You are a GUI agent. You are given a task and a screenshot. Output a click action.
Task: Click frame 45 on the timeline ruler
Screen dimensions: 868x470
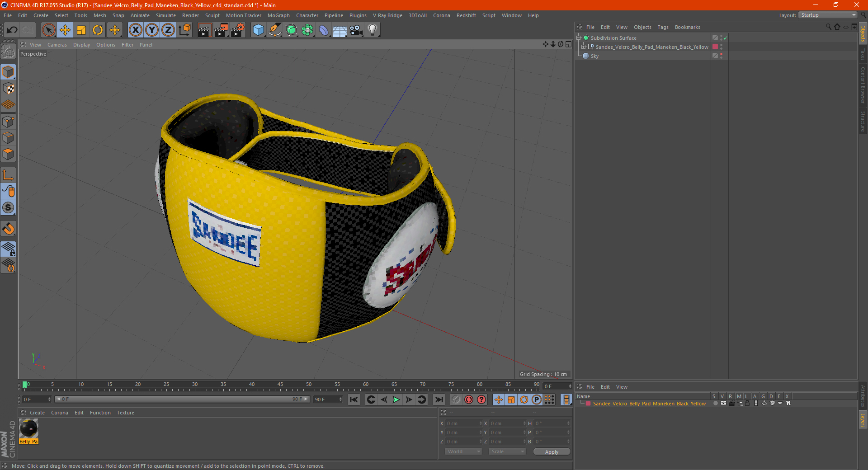[x=280, y=385]
